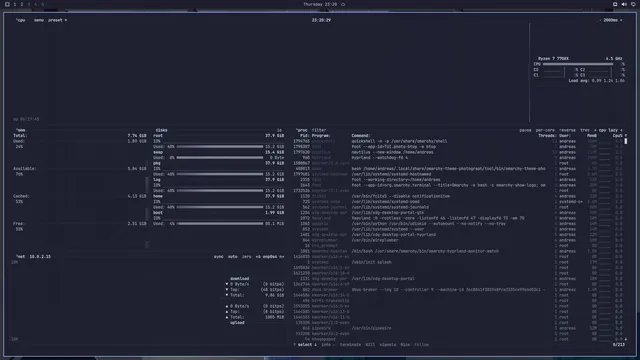Switch to workspace 1 in top bar
The height and width of the screenshot is (360, 640).
(15, 4)
